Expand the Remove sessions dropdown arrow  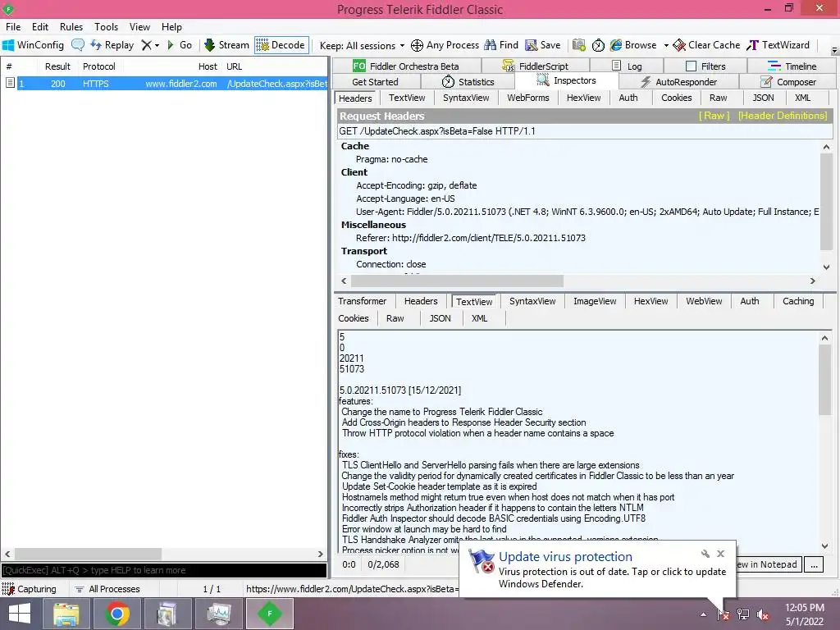(x=157, y=46)
